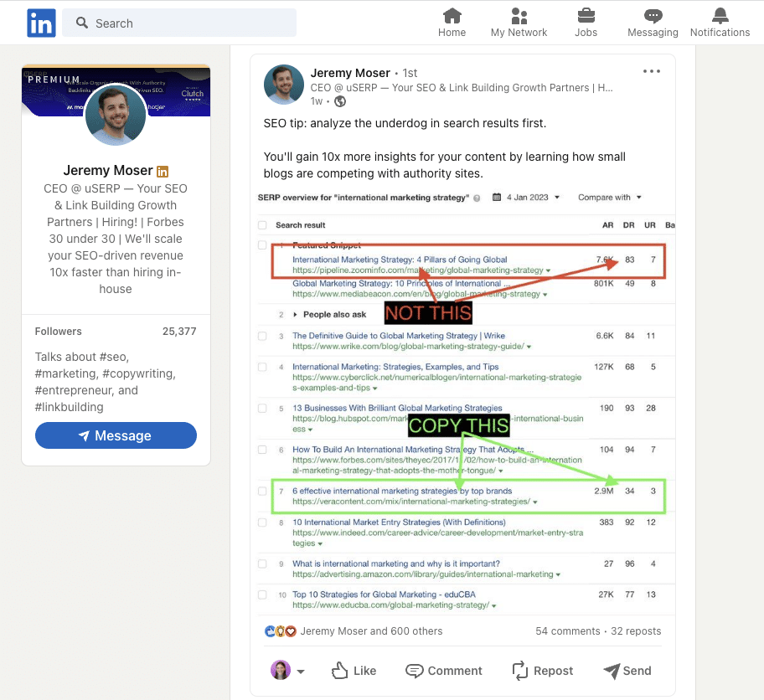
Task: View who reacted: Jeremy Moser and 600 others
Action: coord(371,631)
